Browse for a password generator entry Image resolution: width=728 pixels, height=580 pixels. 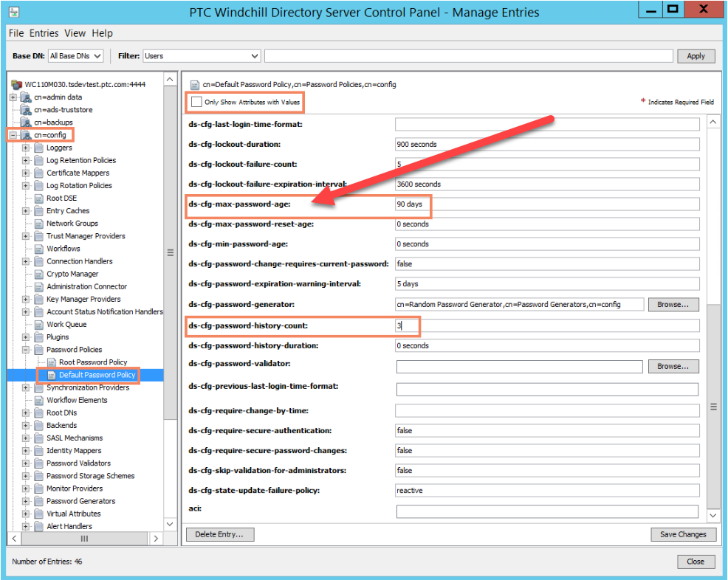(673, 303)
